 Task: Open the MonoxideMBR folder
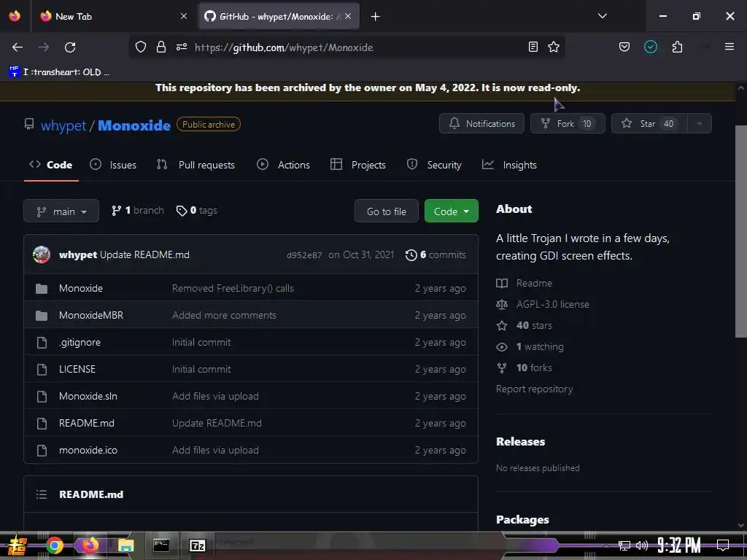91,315
